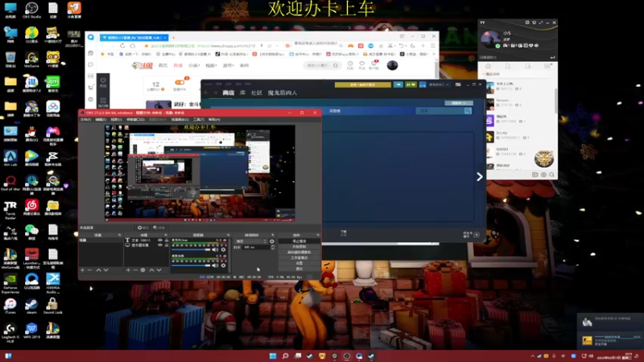The width and height of the screenshot is (644, 362).
Task: Move selected source up in OBS
Action: pos(151,270)
